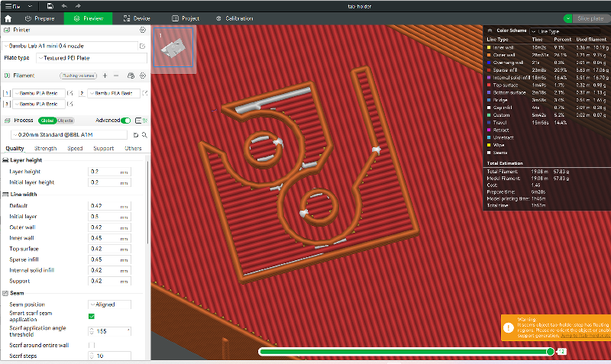The width and height of the screenshot is (611, 364).
Task: Click the layer progress slider handle
Action: [x=550, y=352]
